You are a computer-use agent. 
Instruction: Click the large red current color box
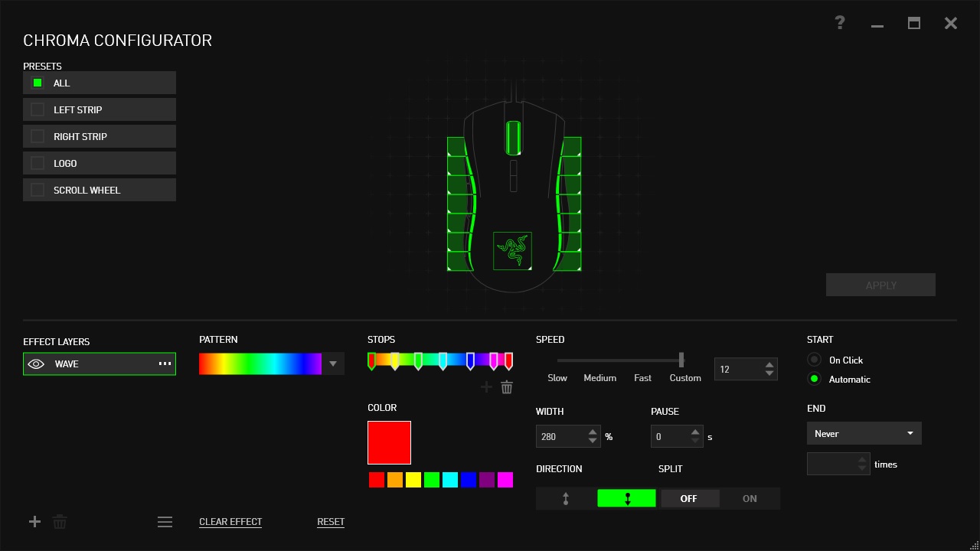pos(389,442)
